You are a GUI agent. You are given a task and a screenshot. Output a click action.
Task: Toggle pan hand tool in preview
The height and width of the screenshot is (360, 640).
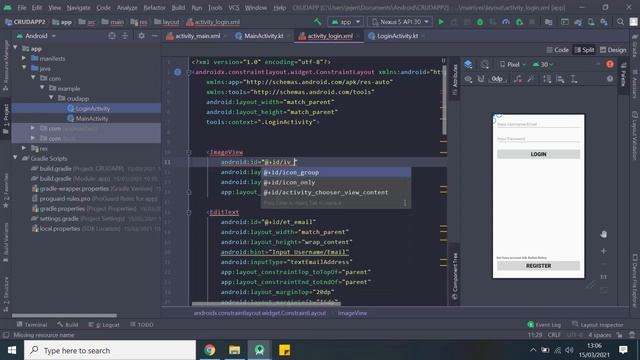pos(604,234)
